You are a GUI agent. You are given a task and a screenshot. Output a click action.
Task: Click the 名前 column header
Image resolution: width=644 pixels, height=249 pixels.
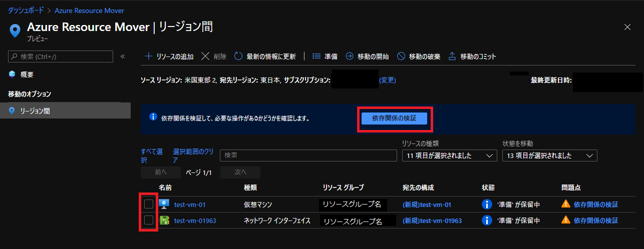pos(165,187)
